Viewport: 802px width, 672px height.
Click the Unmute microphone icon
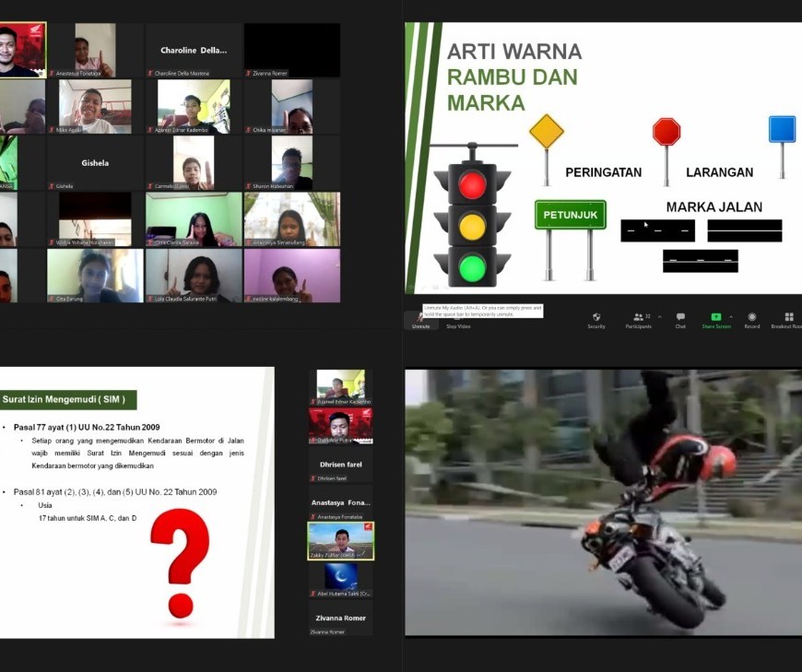pyautogui.click(x=420, y=318)
